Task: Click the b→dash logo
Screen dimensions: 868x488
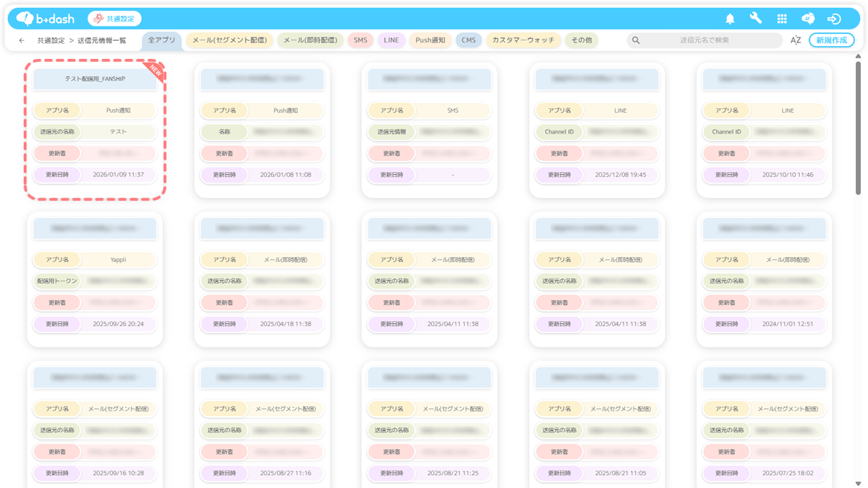Action: (45, 19)
